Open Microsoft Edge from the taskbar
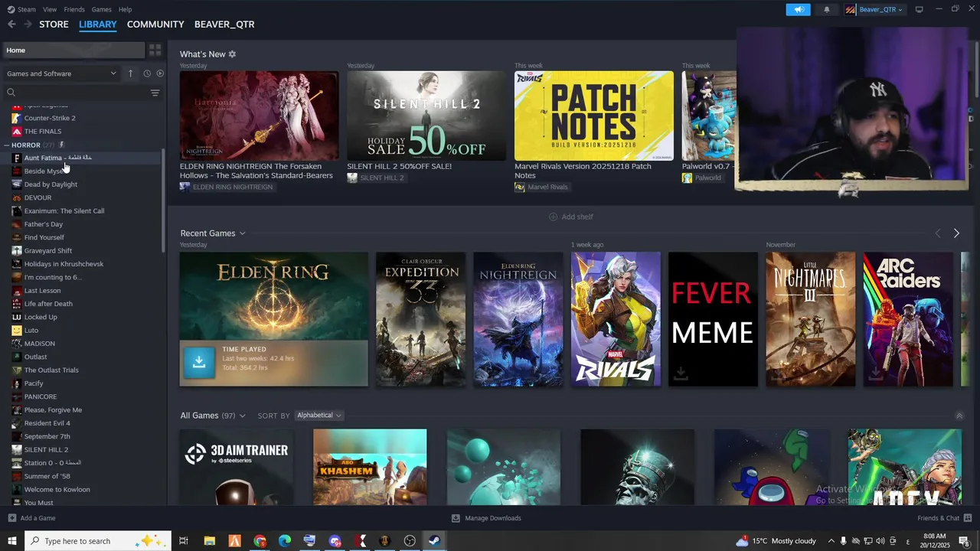 coord(285,541)
